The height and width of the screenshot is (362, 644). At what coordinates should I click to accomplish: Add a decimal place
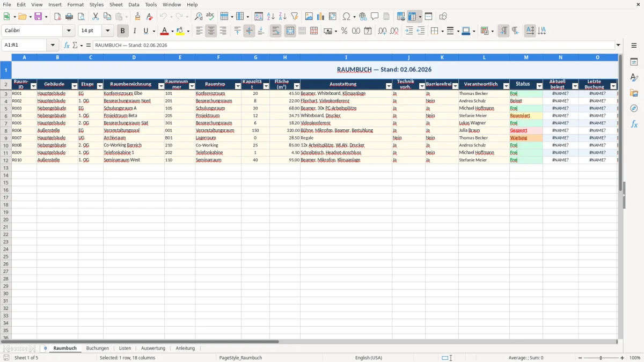coord(382,31)
